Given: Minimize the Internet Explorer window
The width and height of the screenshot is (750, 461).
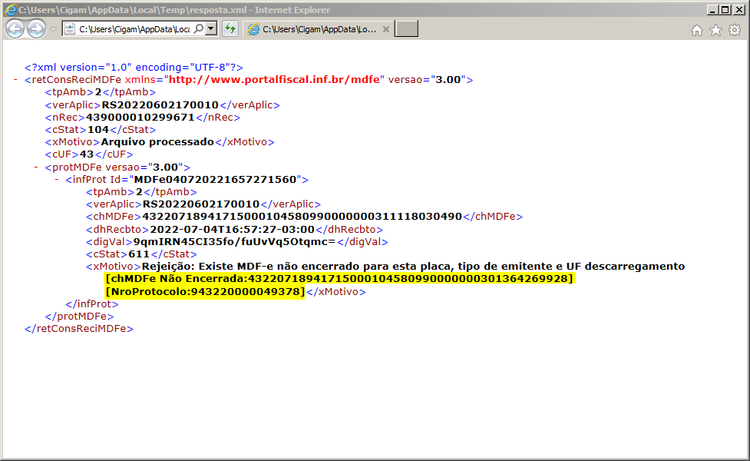Looking at the screenshot, I should click(x=712, y=10).
